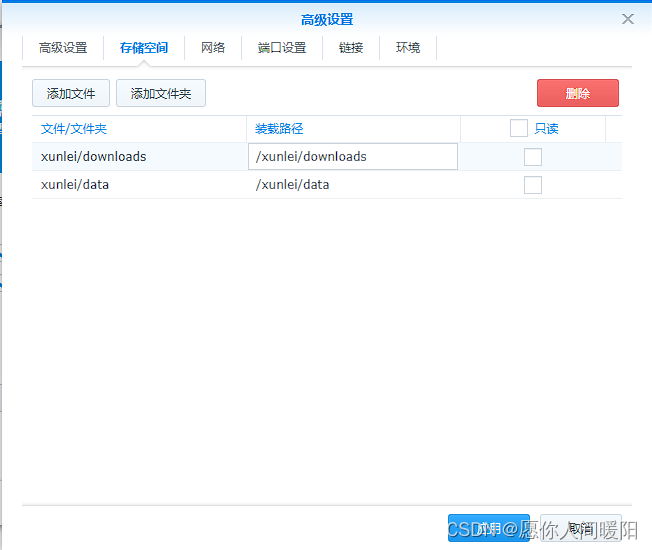652x550 pixels.
Task: Enable read-only for xunlei/data row
Action: (x=533, y=185)
